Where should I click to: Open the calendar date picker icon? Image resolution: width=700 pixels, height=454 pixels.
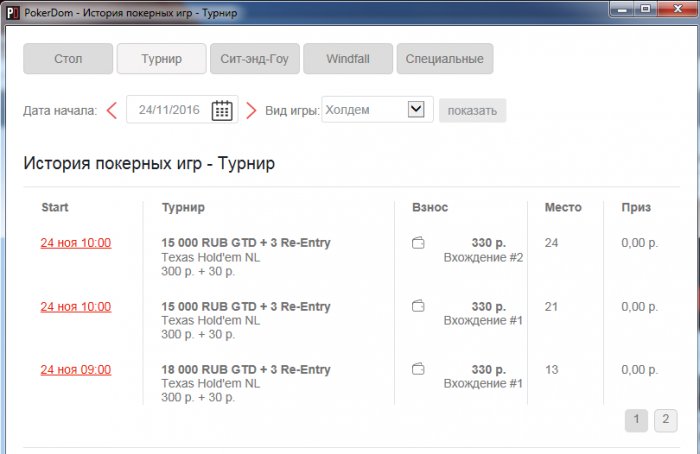coord(222,110)
